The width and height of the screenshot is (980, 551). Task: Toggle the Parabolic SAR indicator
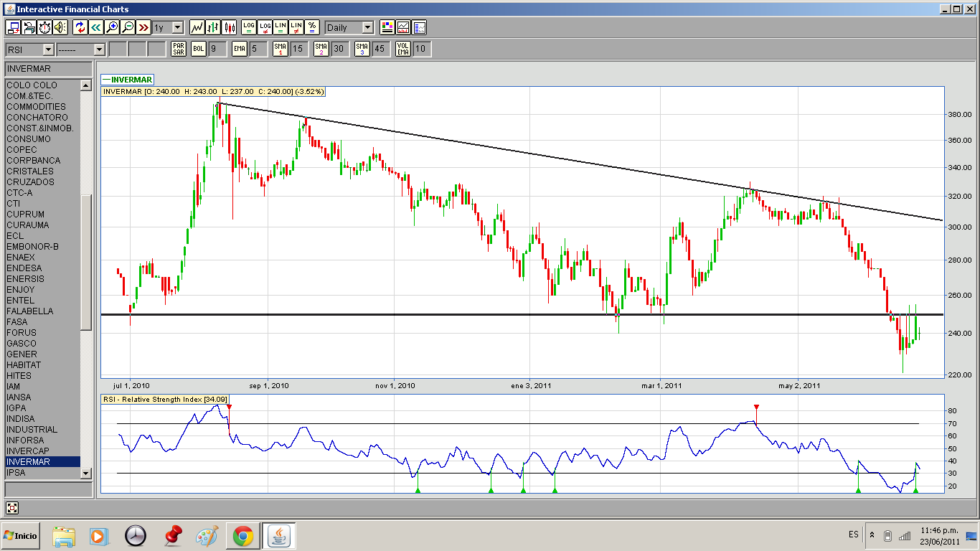coord(179,49)
